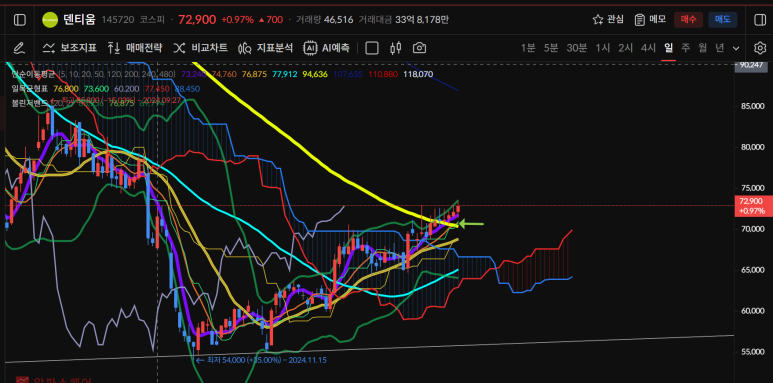773x383 pixels.
Task: Click the 볼린저밴드 indicator label
Action: coord(30,103)
